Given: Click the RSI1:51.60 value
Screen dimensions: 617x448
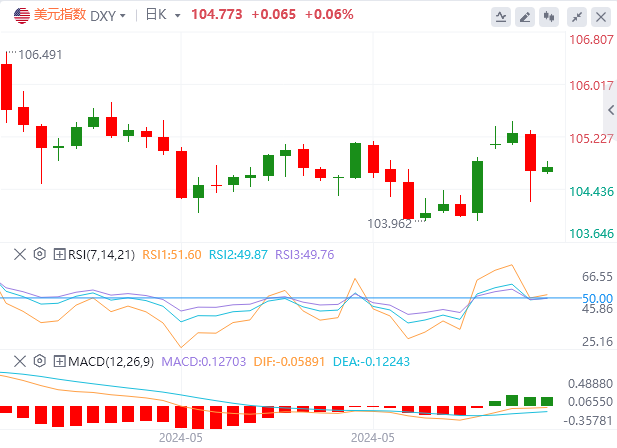Looking at the screenshot, I should coord(172,254).
